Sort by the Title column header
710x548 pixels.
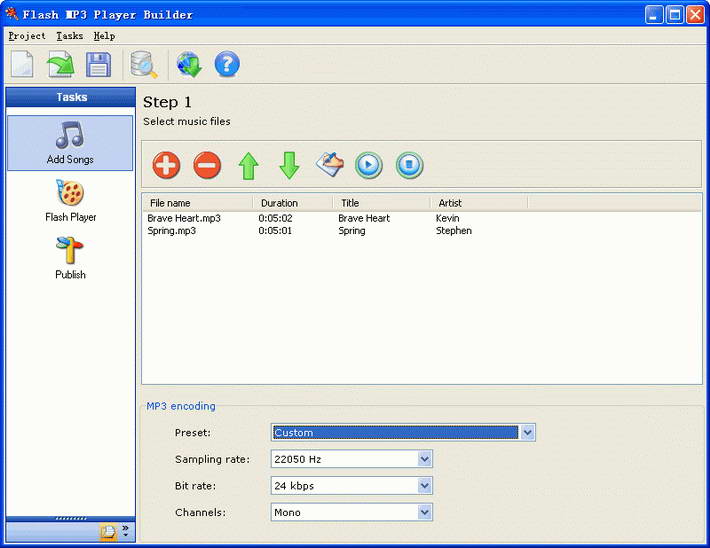[382, 203]
